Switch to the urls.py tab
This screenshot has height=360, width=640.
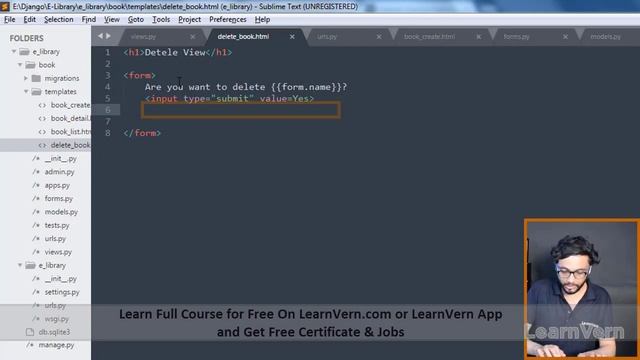327,37
